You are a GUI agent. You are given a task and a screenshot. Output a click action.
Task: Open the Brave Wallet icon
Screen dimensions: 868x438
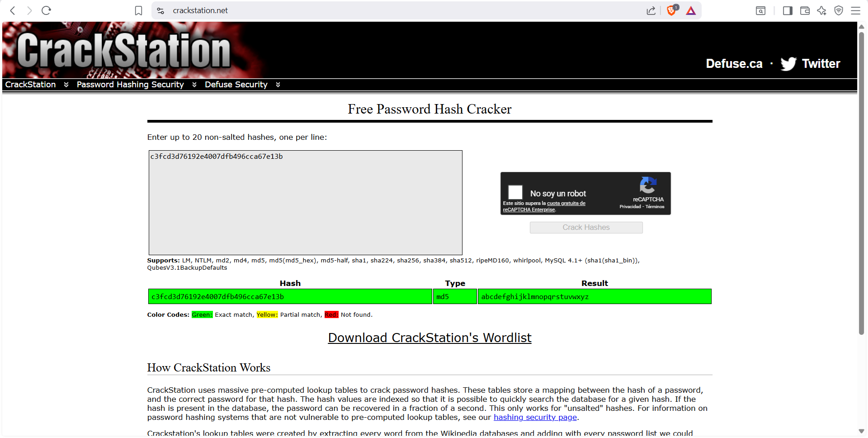coord(805,10)
